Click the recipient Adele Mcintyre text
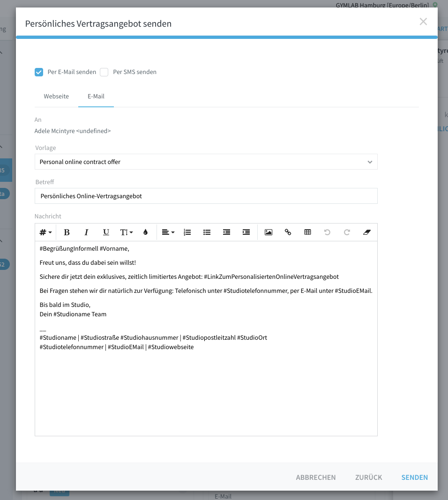448x500 pixels. 73,131
